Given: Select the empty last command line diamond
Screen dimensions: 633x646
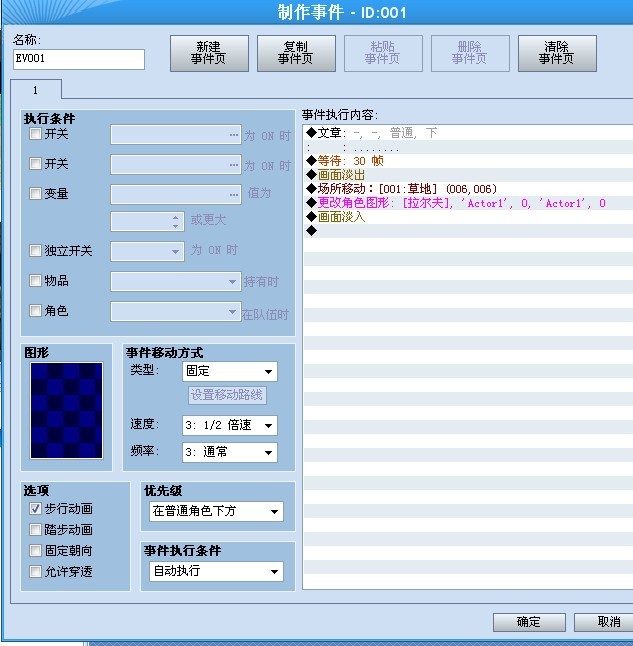Looking at the screenshot, I should click(x=468, y=231).
